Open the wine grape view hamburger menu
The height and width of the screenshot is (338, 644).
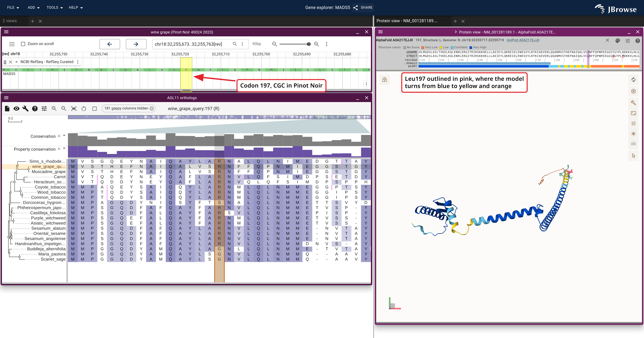[6, 32]
